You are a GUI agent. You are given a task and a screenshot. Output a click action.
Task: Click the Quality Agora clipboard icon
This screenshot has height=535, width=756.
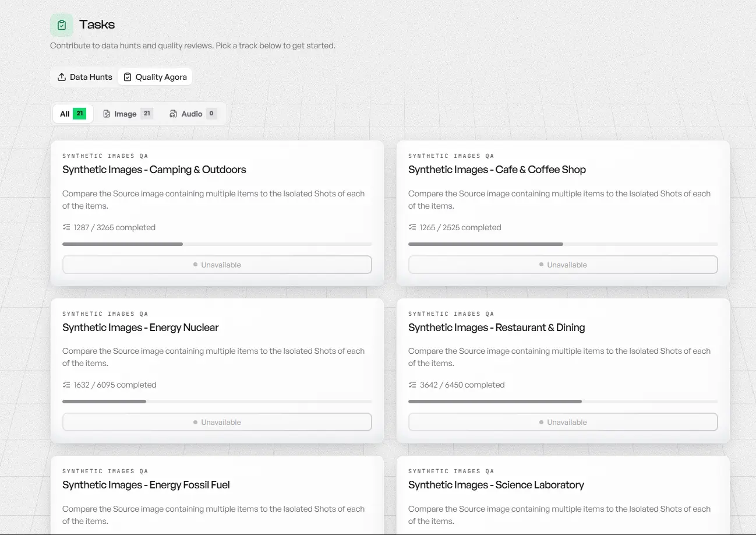128,77
